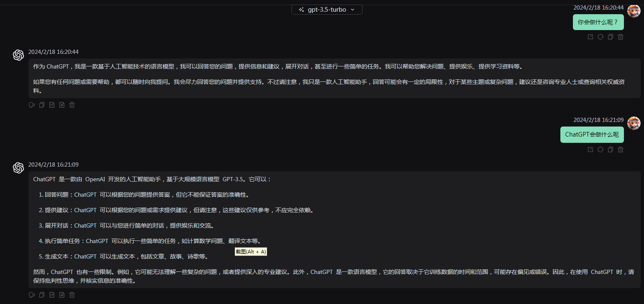The image size is (644, 304).
Task: Read aloud the 16:20:44 assistant reply
Action: 31,105
